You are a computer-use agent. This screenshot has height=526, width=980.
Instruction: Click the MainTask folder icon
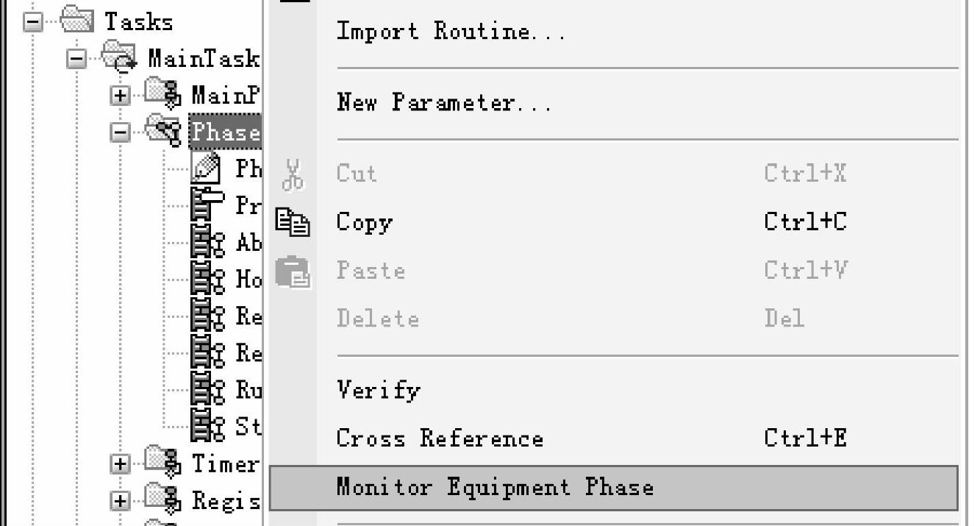click(118, 57)
